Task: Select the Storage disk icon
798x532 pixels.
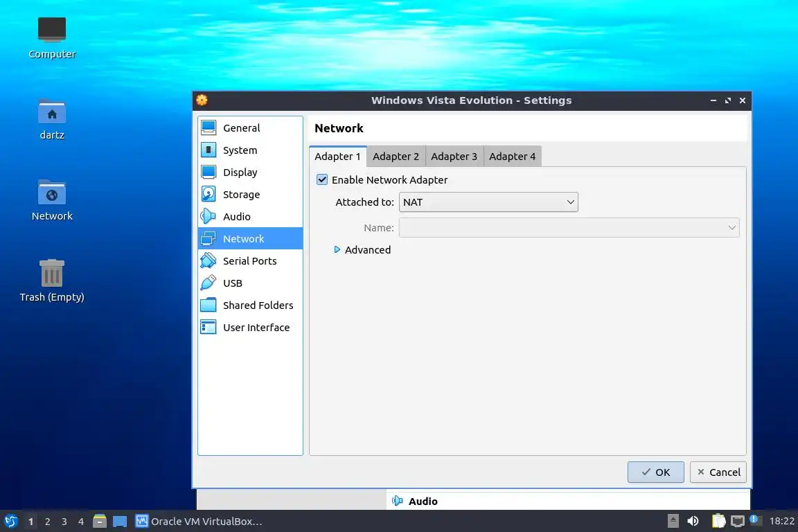Action: tap(208, 194)
